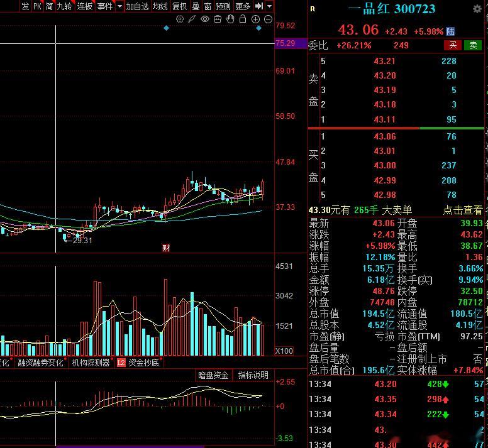This screenshot has width=488, height=448.
Task: Click the jump-to-end arrow icon
Action: pos(259,6)
